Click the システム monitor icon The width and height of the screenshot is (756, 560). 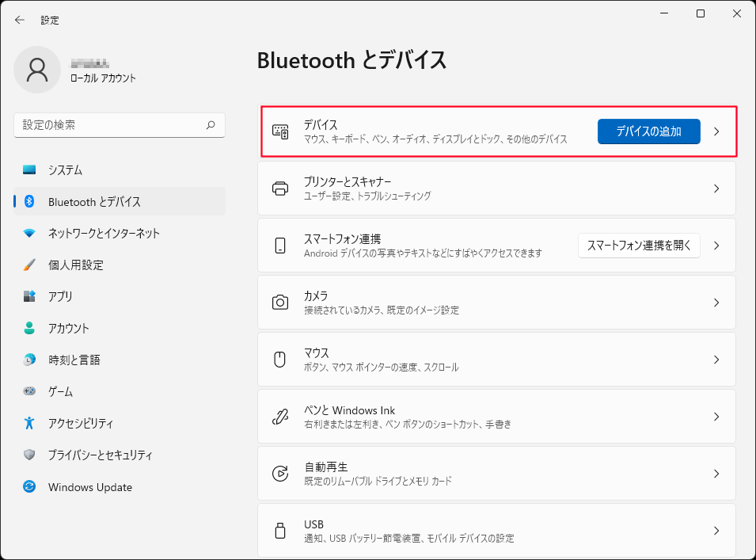pos(29,170)
